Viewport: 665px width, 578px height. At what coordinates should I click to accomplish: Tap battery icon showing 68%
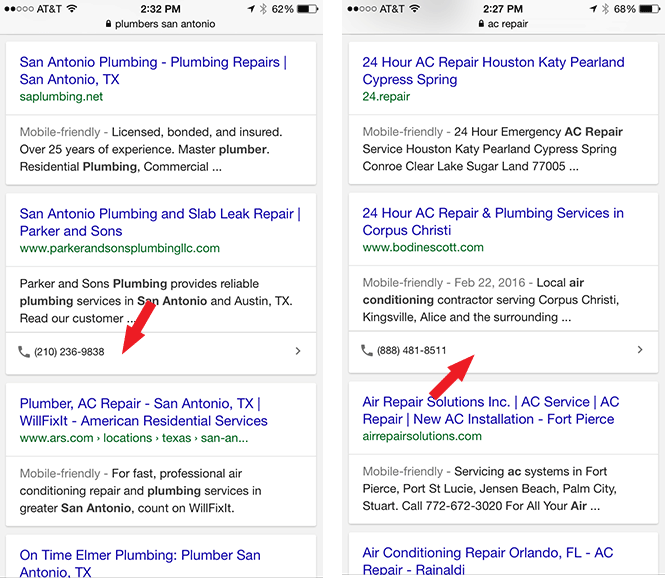(650, 9)
